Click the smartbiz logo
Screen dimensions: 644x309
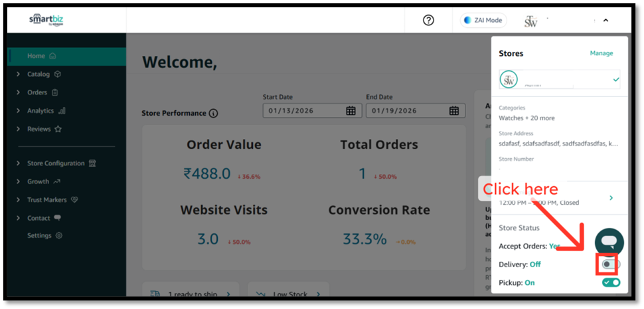coord(46,20)
